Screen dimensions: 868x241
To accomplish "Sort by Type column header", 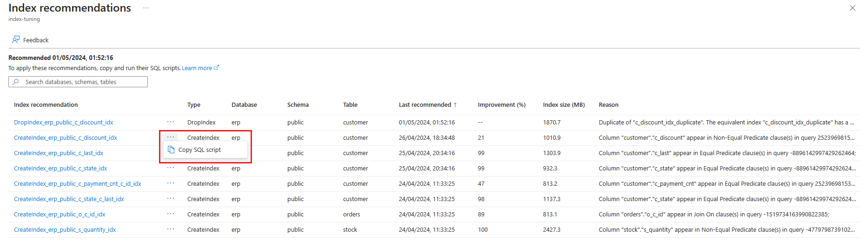I will (194, 105).
